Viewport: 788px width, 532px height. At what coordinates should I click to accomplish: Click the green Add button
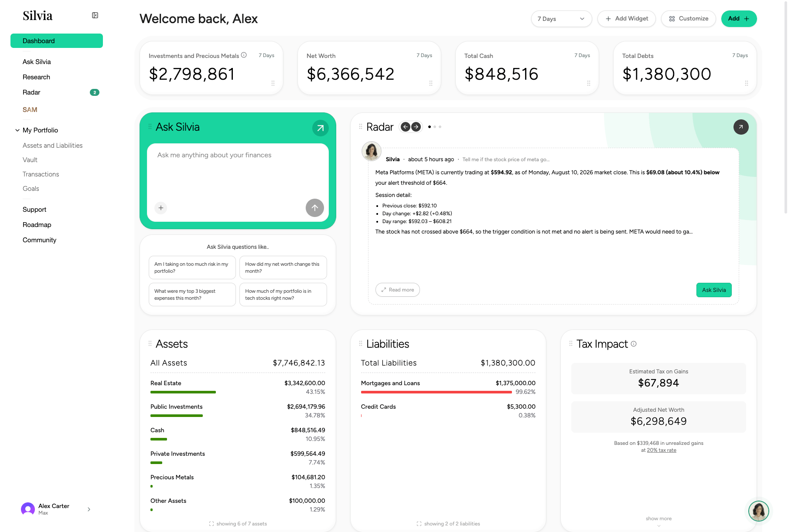(x=739, y=19)
